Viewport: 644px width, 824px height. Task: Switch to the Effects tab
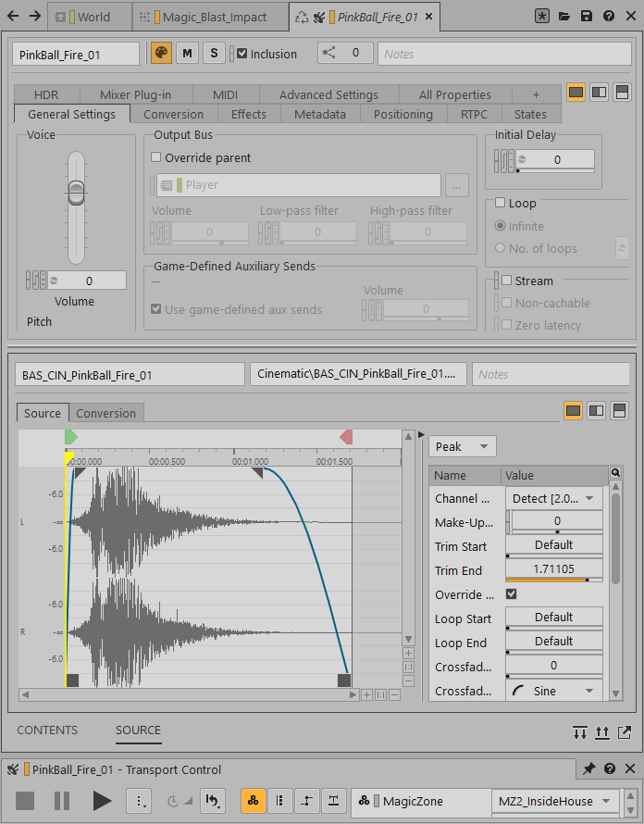click(x=249, y=115)
